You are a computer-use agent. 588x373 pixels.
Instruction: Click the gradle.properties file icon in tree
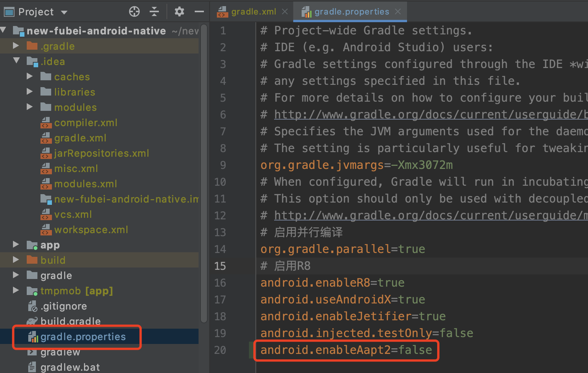(33, 337)
